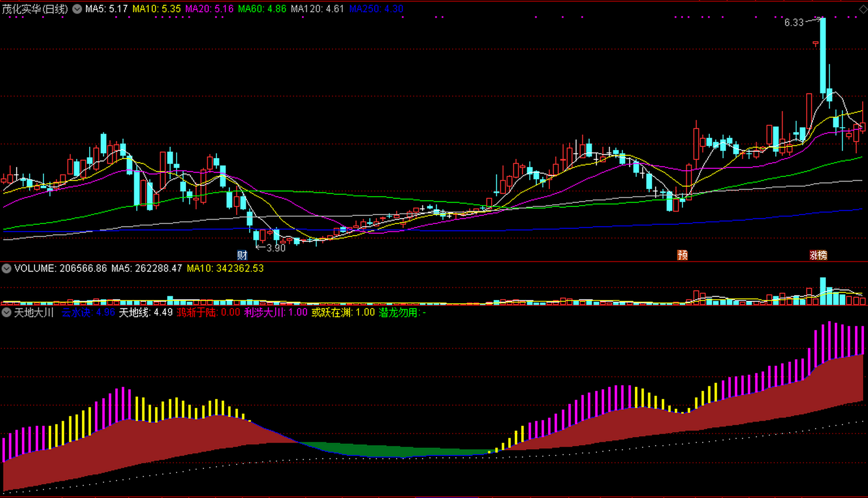Open the 涨榜 marker icon
The image size is (868, 498).
pos(818,255)
